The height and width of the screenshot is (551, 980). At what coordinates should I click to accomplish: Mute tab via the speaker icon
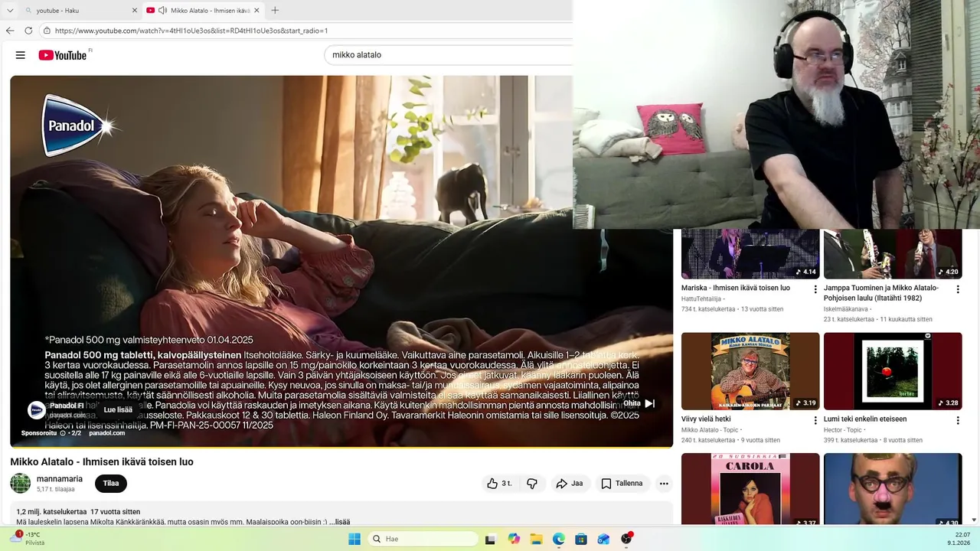162,11
